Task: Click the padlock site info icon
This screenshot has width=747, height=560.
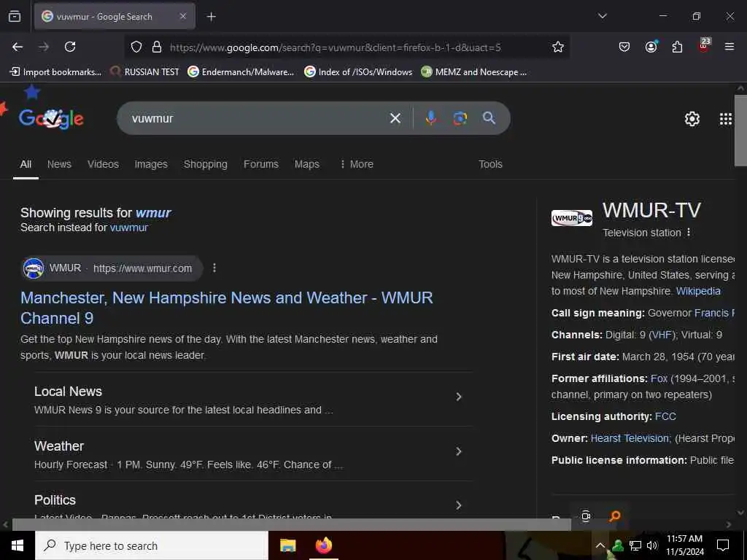Action: pyautogui.click(x=157, y=47)
